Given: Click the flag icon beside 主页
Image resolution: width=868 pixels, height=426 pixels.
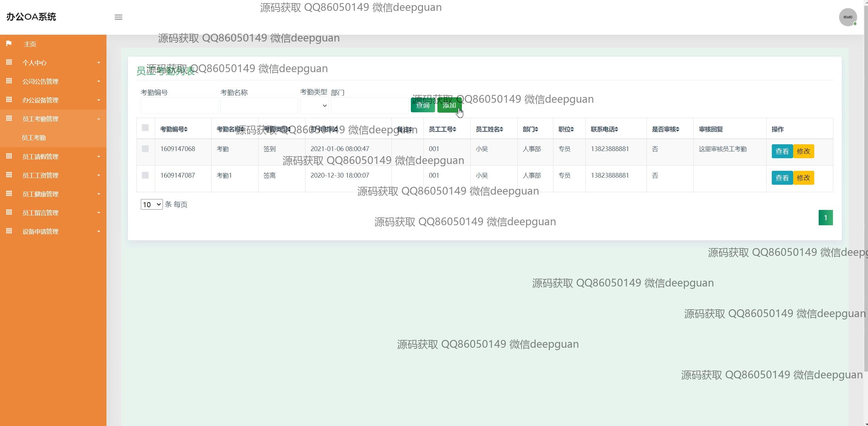Looking at the screenshot, I should 9,43.
